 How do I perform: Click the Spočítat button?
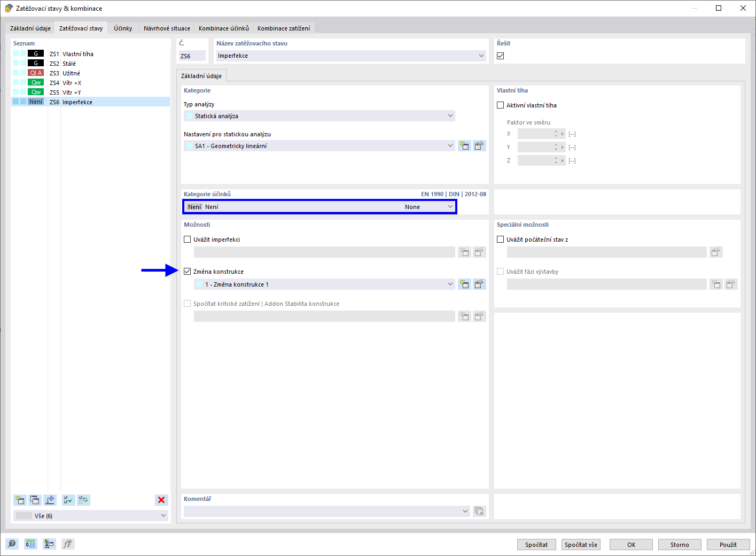point(536,544)
